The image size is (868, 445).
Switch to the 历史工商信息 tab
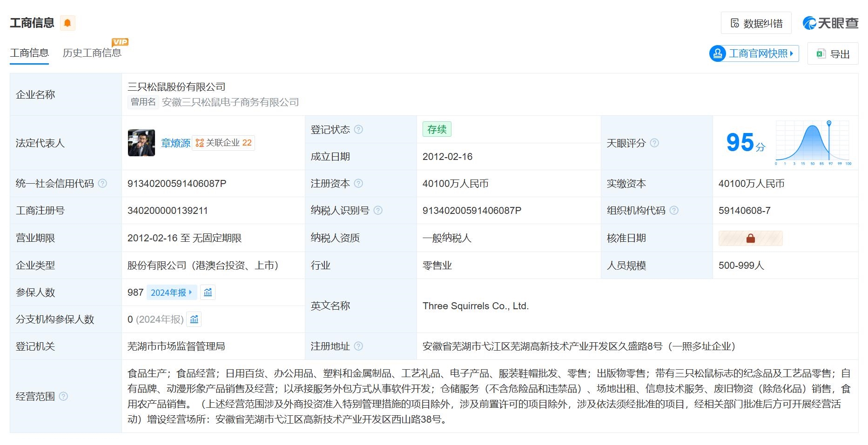pyautogui.click(x=92, y=53)
